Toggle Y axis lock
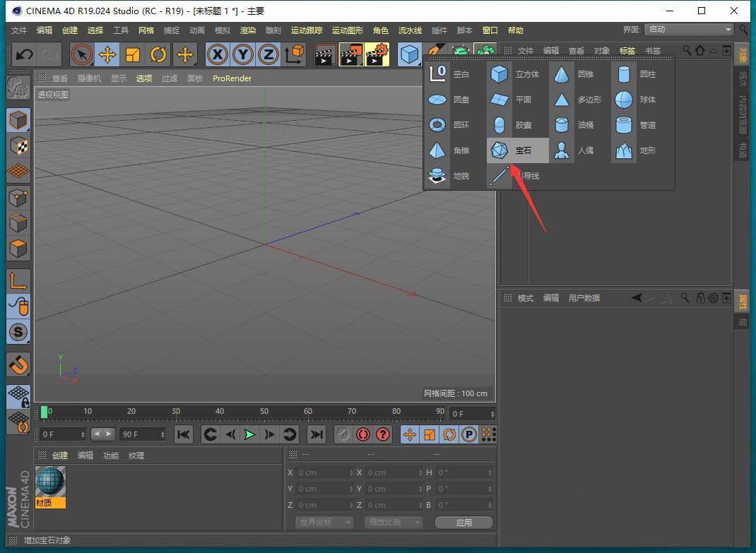 (243, 54)
